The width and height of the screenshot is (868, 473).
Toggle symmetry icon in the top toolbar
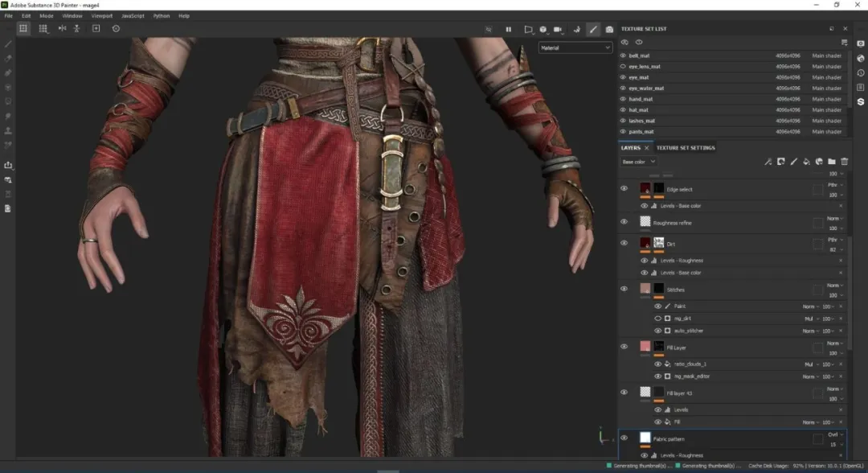[x=62, y=28]
